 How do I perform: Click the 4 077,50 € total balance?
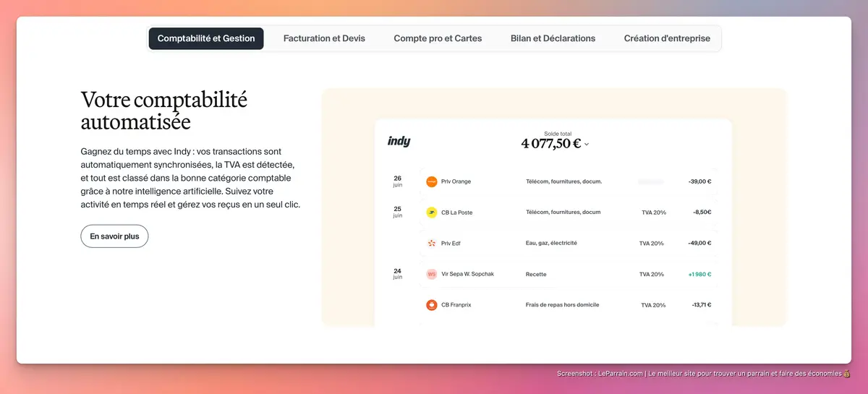tap(551, 143)
